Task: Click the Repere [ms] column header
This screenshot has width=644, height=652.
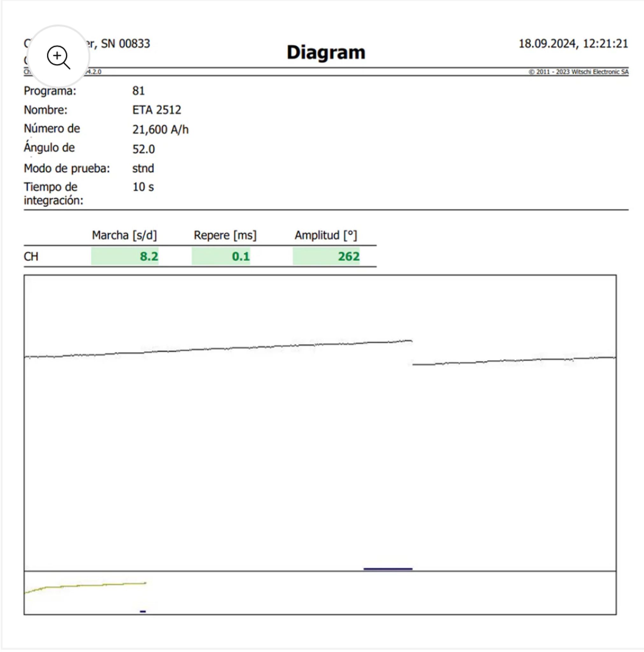Action: pos(225,235)
